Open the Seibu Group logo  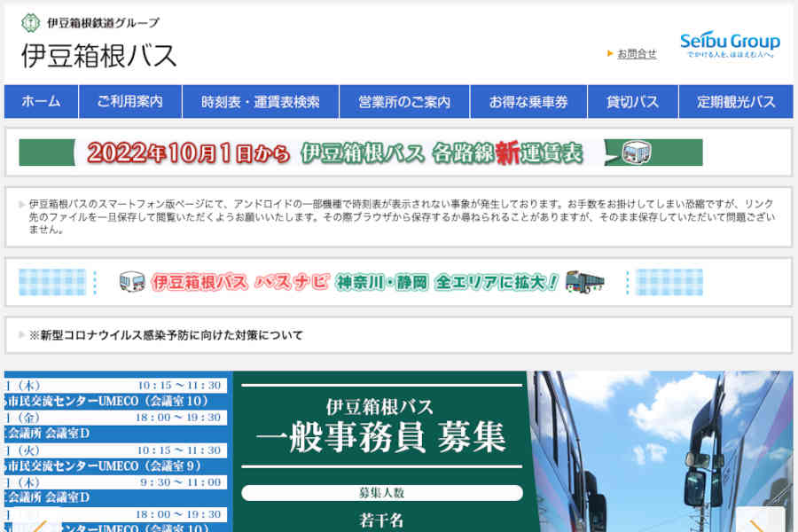pos(730,45)
